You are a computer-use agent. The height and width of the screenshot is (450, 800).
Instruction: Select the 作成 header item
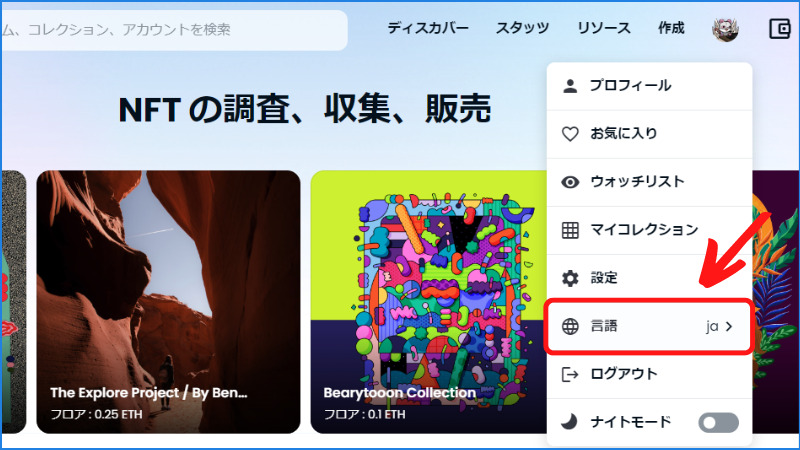(671, 28)
